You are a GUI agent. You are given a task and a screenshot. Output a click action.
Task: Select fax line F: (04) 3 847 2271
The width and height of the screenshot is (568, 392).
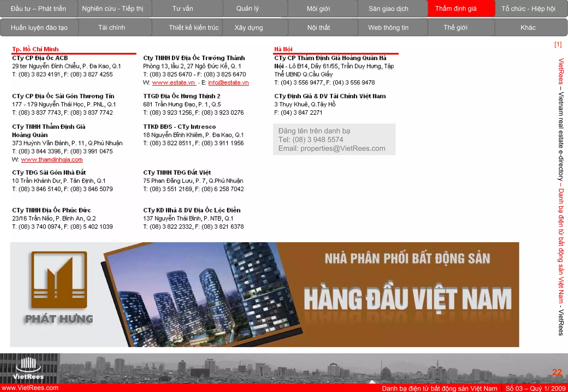(x=298, y=113)
